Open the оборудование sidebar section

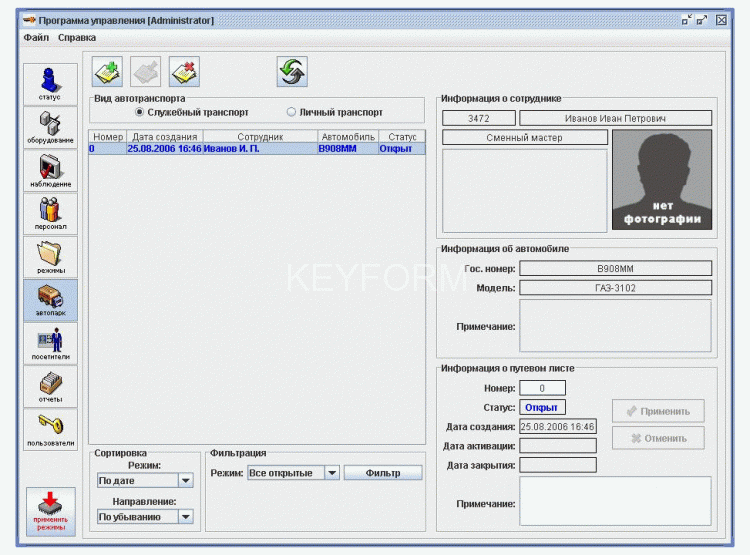pyautogui.click(x=50, y=127)
